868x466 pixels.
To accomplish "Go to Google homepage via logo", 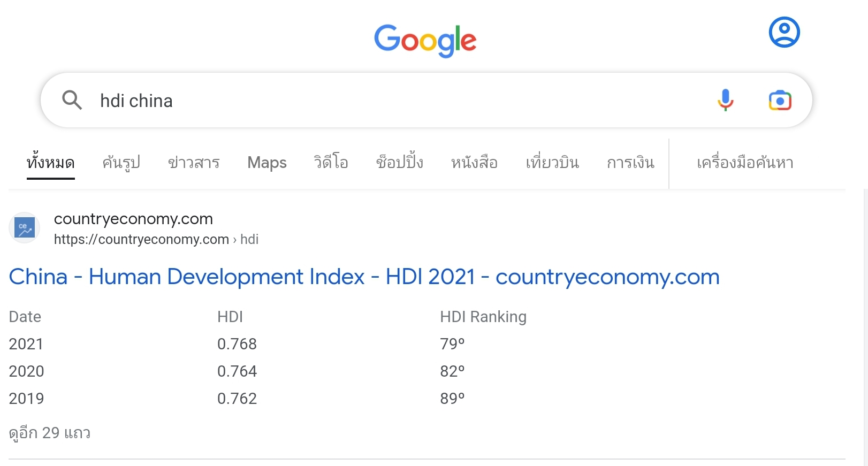I will (425, 40).
